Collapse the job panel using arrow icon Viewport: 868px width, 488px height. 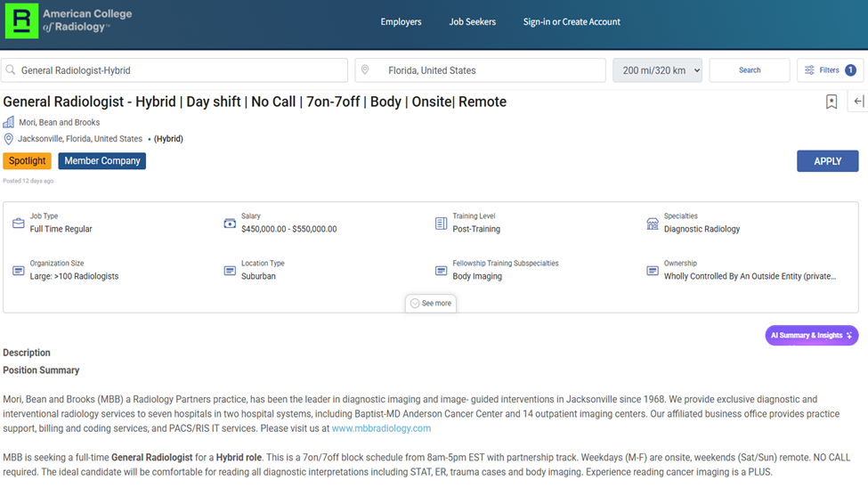pyautogui.click(x=858, y=102)
